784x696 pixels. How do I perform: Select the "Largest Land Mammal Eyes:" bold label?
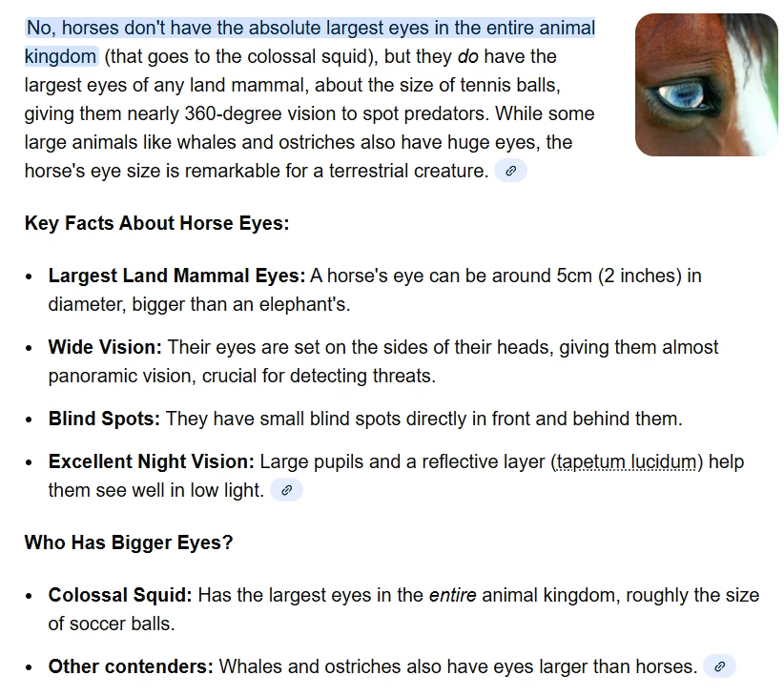pos(176,276)
